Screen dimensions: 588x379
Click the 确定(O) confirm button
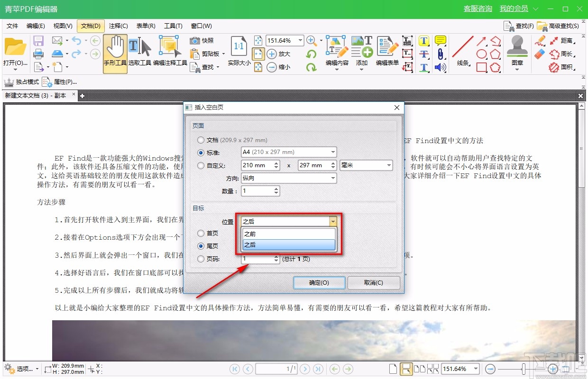point(319,282)
